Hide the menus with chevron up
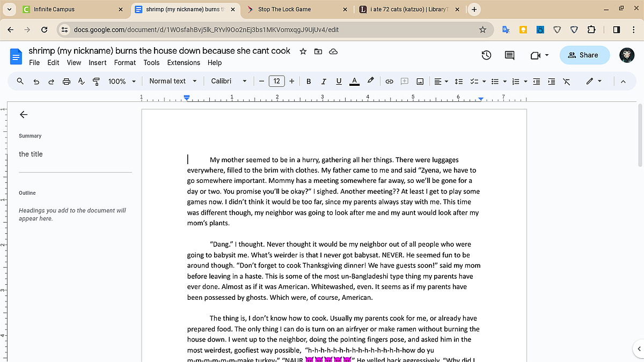The height and width of the screenshot is (362, 644). tap(623, 82)
